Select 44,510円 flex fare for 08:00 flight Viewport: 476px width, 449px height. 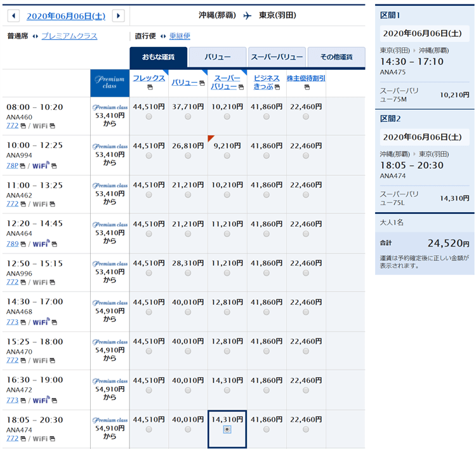point(149,117)
